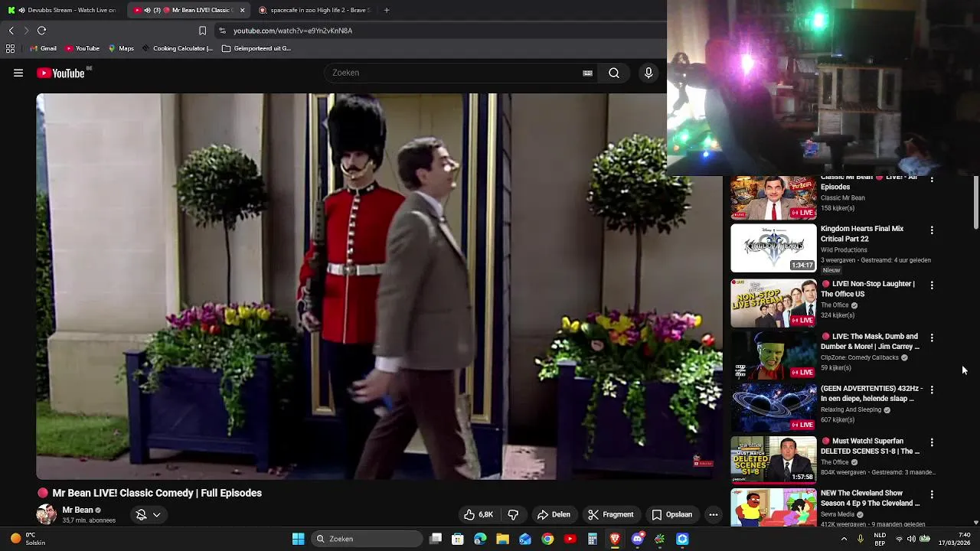Go to the YouTube home logo

coord(60,73)
